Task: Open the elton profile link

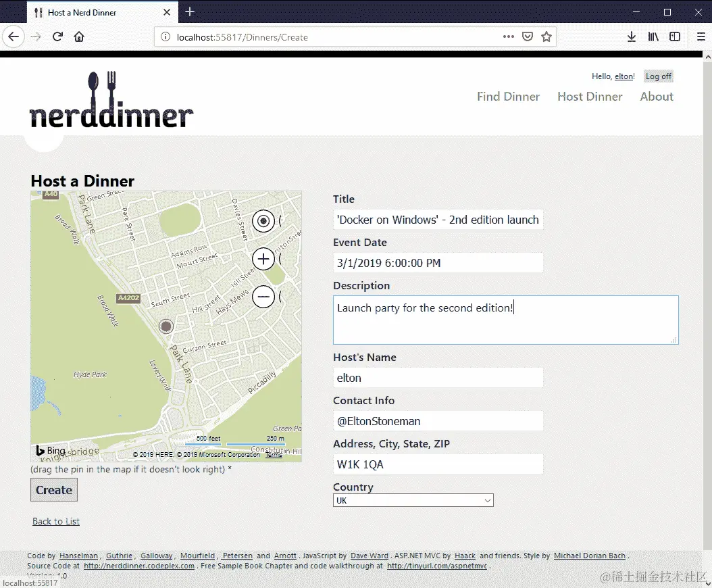Action: tap(624, 76)
